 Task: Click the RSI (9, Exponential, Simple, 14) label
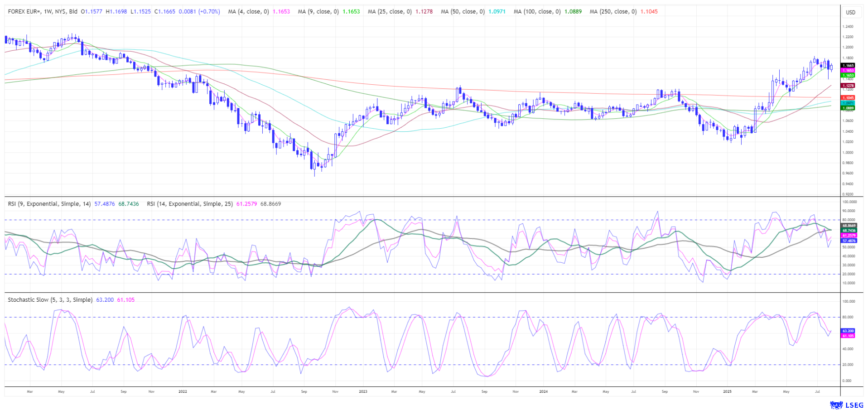point(50,204)
